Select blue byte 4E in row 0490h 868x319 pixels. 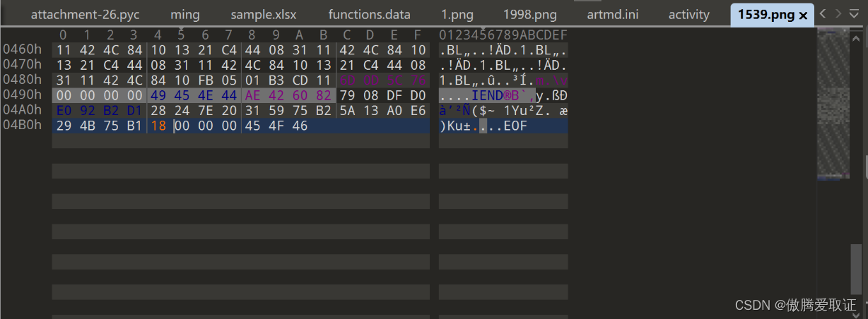pyautogui.click(x=205, y=95)
